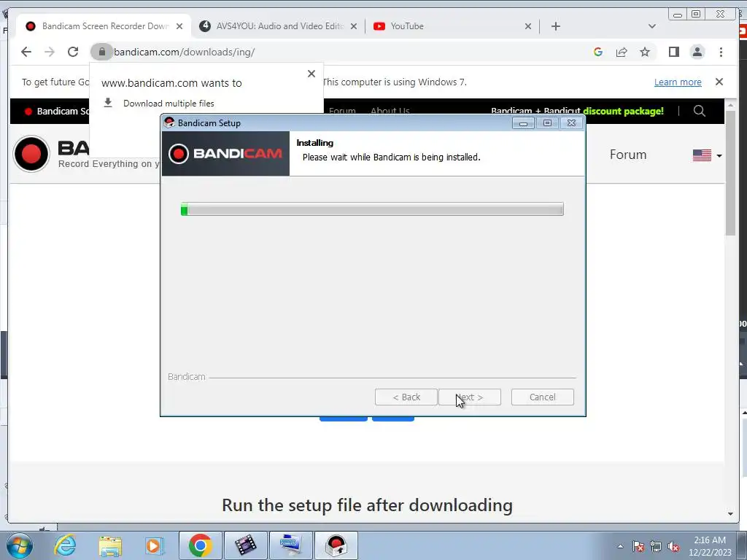The image size is (747, 560).
Task: Bookmark this page with the star icon
Action: click(645, 52)
